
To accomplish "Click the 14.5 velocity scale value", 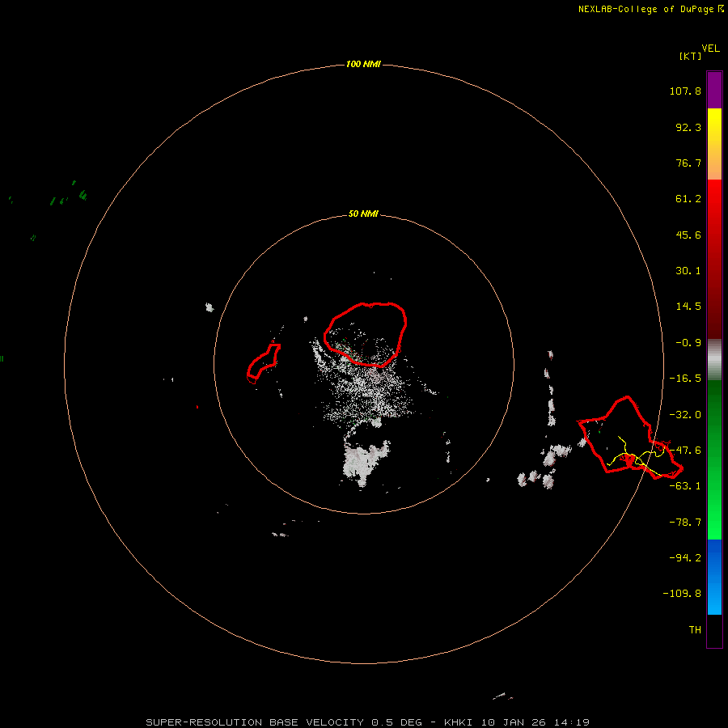I will point(688,307).
